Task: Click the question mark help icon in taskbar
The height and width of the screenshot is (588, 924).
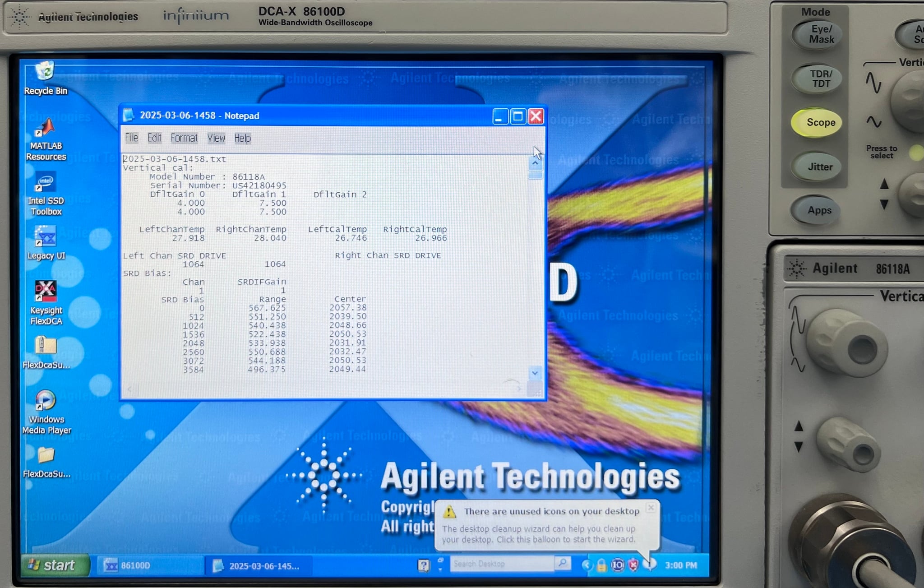Action: pos(423,565)
